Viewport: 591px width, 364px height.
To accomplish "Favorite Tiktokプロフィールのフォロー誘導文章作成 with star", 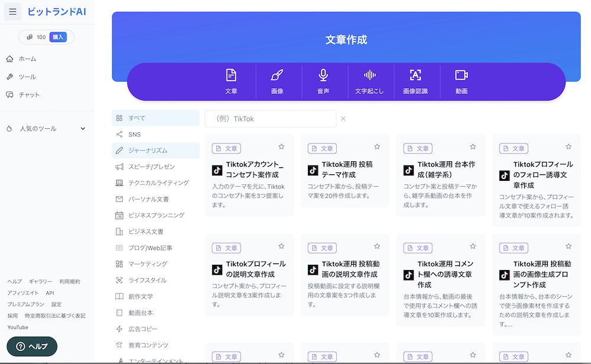I will 569,147.
